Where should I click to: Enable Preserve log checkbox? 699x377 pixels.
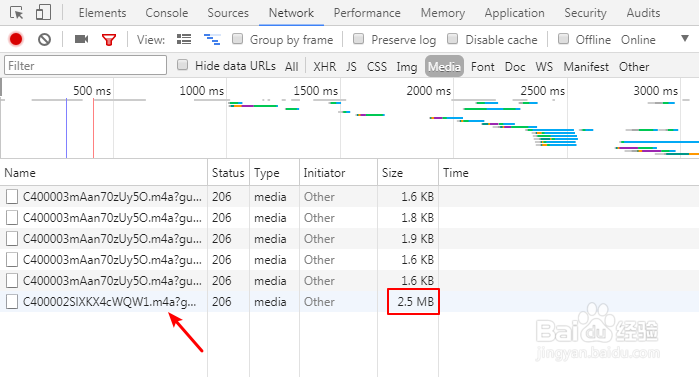click(x=358, y=39)
